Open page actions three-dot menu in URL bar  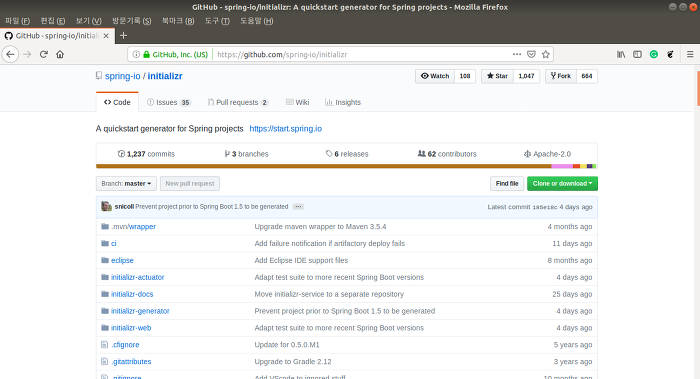click(x=517, y=54)
